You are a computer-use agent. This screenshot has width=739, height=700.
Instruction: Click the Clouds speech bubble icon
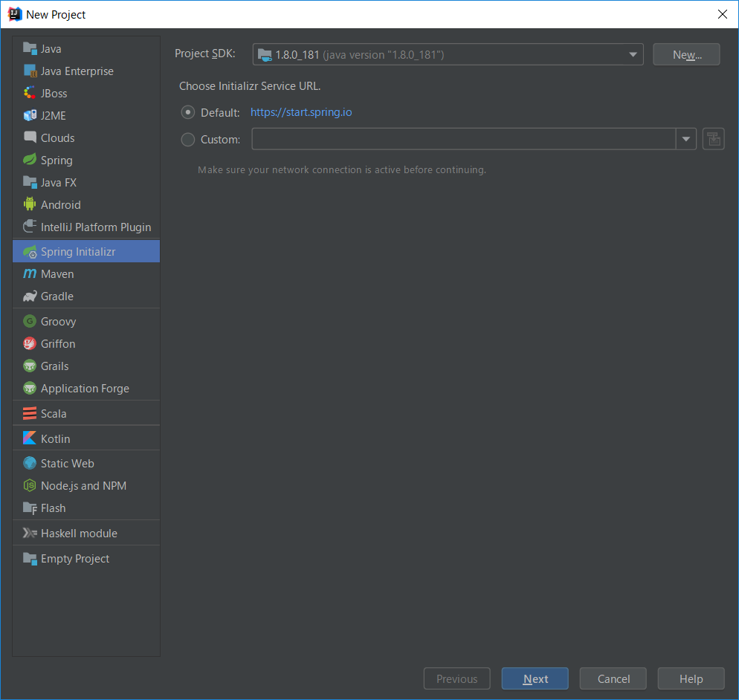[30, 137]
